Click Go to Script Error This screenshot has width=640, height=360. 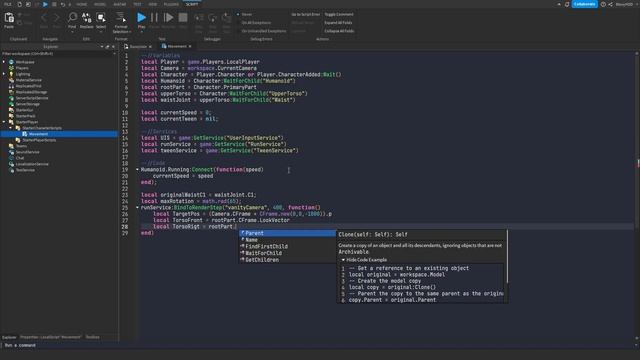tap(305, 14)
